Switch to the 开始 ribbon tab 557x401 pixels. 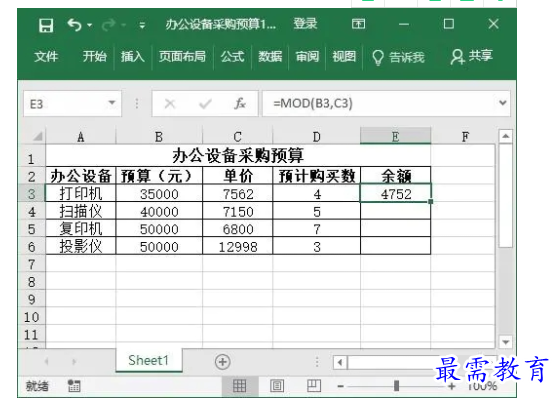point(94,56)
